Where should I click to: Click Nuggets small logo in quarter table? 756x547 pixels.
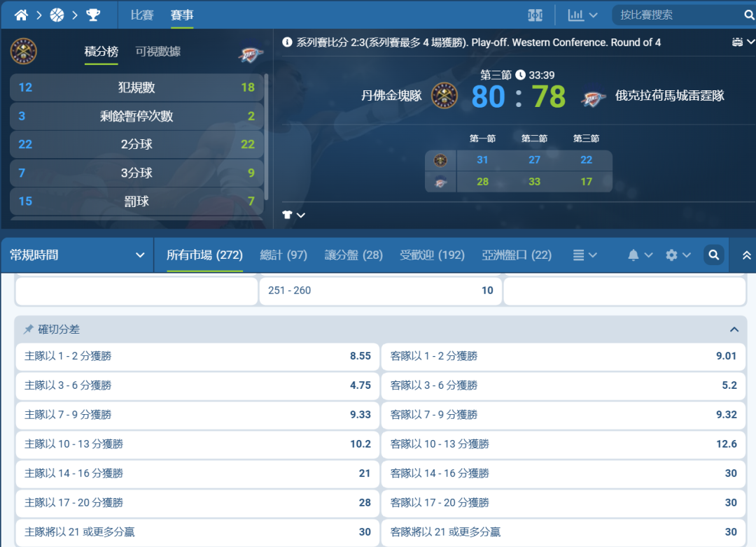(440, 160)
